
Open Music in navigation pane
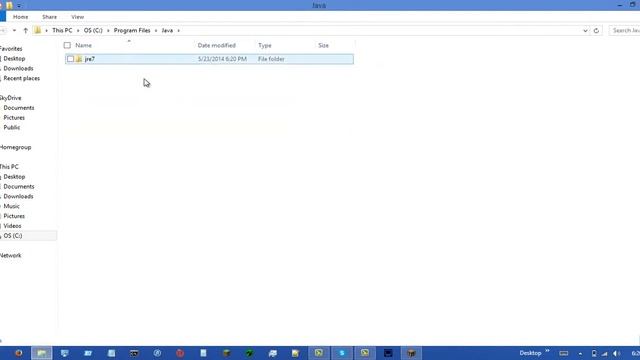pyautogui.click(x=11, y=206)
